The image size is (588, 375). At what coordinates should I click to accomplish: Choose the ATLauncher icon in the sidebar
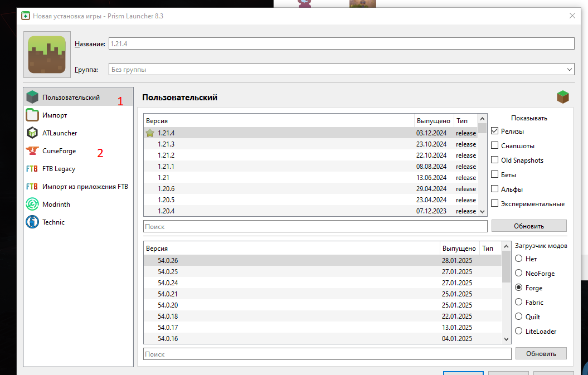pos(32,133)
